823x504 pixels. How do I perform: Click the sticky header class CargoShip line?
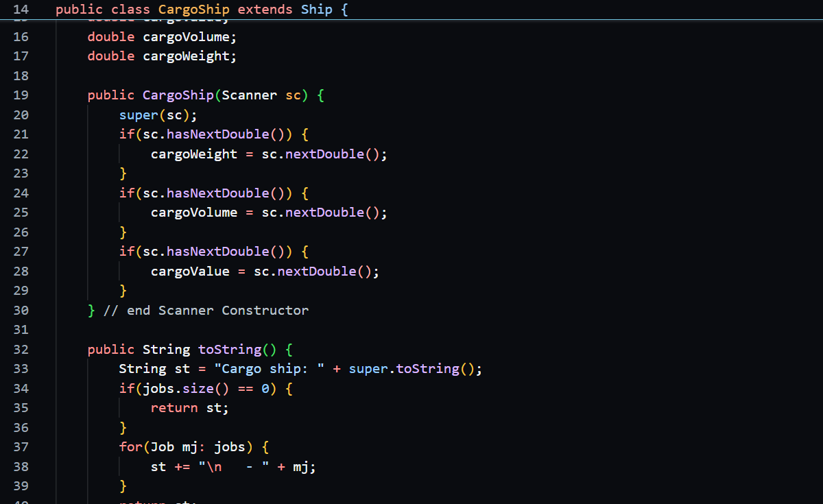pos(202,10)
